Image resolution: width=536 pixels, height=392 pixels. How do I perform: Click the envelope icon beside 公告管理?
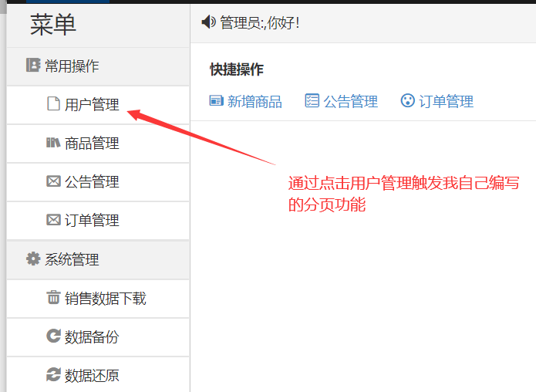click(53, 181)
